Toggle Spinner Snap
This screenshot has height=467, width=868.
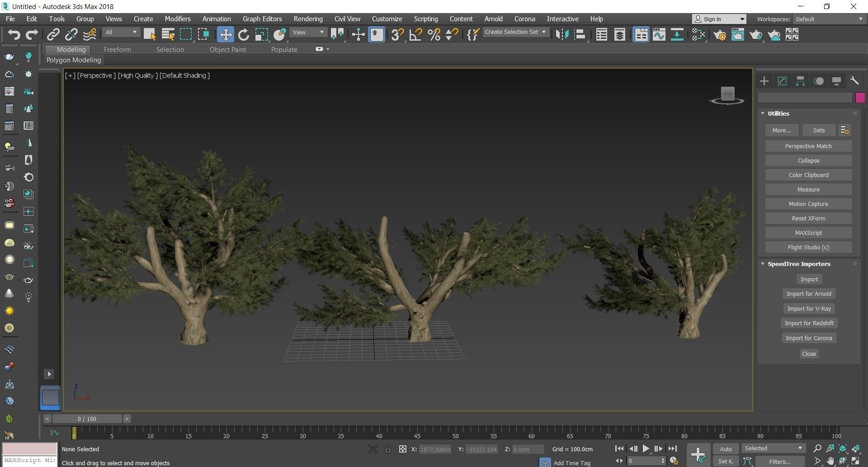click(452, 34)
